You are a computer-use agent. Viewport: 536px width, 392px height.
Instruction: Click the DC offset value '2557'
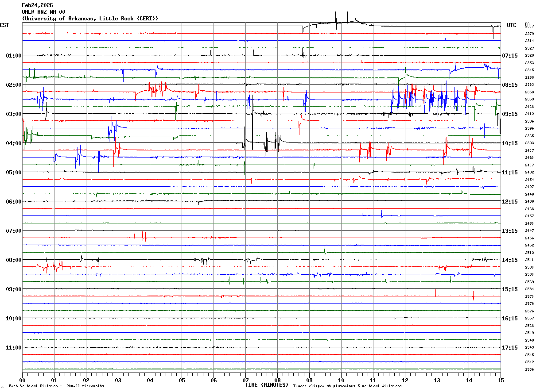529,318
